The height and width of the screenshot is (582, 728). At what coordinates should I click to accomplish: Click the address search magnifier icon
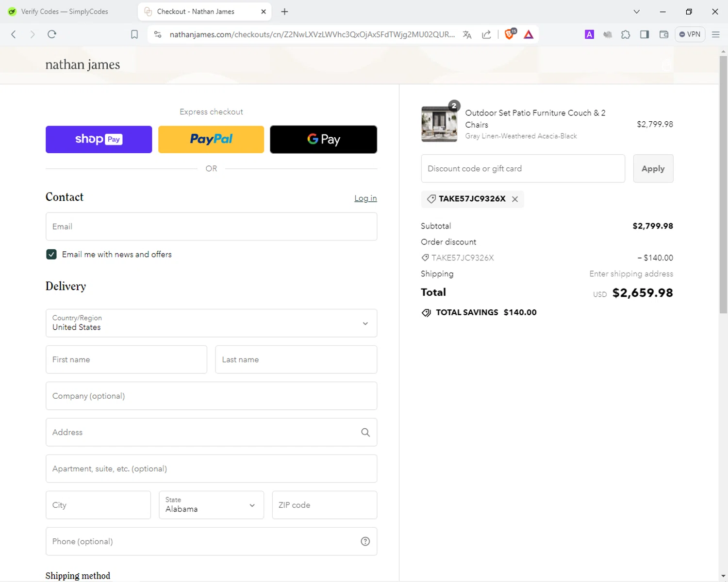pyautogui.click(x=365, y=432)
